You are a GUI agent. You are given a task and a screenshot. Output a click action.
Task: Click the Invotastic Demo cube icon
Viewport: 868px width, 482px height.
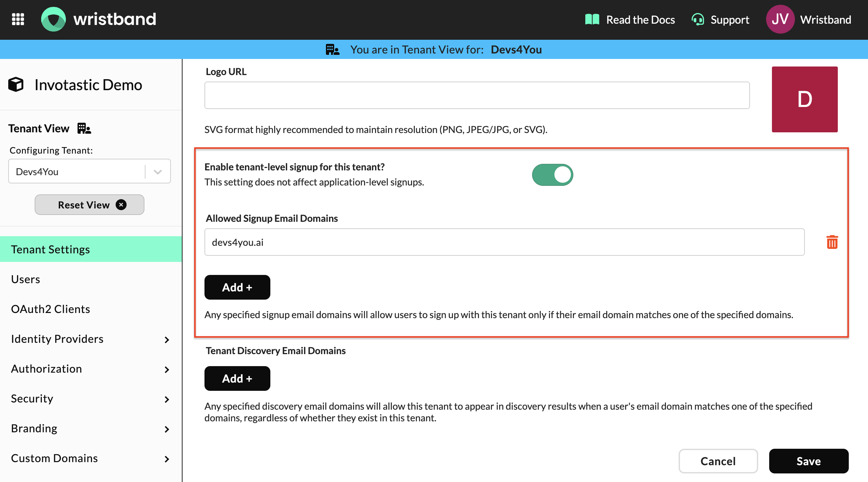[x=16, y=84]
